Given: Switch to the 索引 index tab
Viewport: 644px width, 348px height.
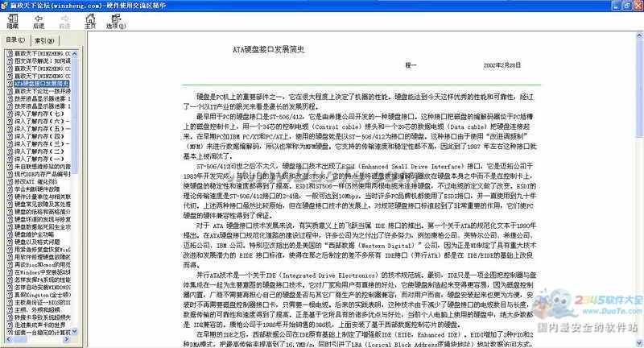Looking at the screenshot, I should point(44,40).
